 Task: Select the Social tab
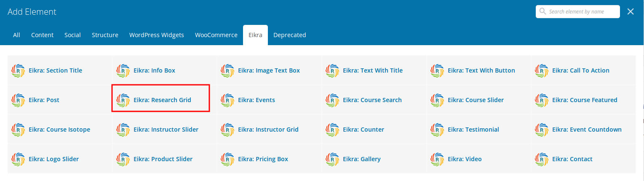pyautogui.click(x=72, y=35)
